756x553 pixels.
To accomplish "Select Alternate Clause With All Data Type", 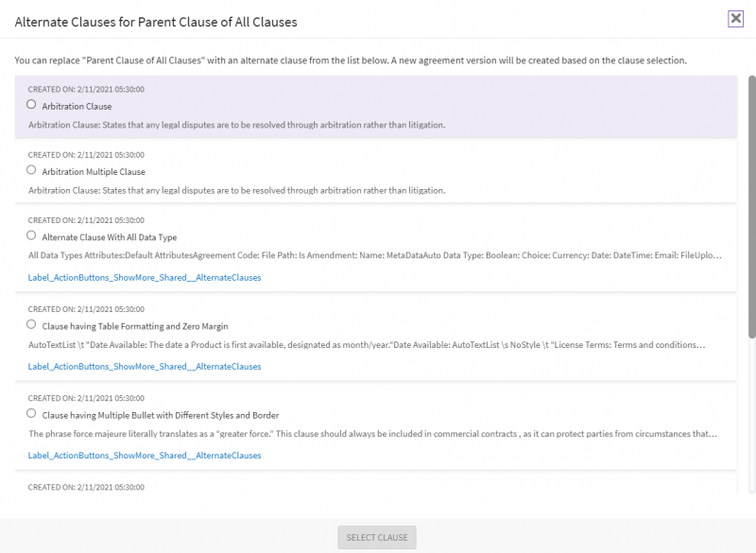I will (29, 235).
